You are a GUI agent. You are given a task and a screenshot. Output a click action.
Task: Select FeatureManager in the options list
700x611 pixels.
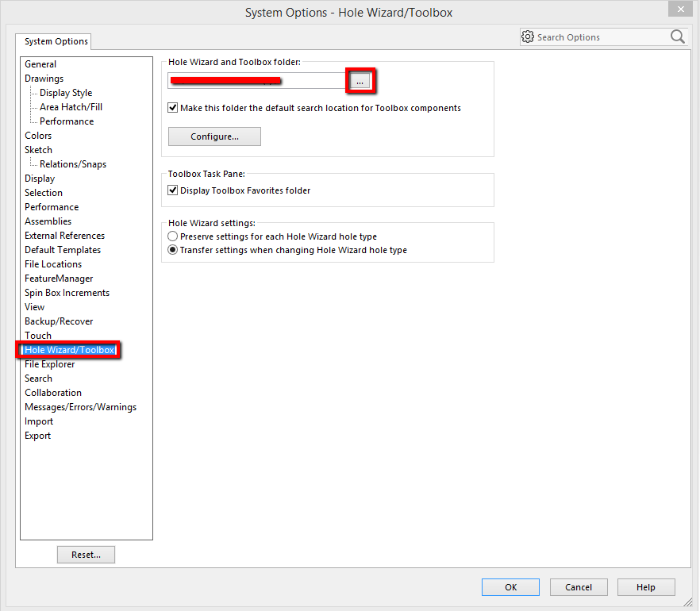pos(59,279)
